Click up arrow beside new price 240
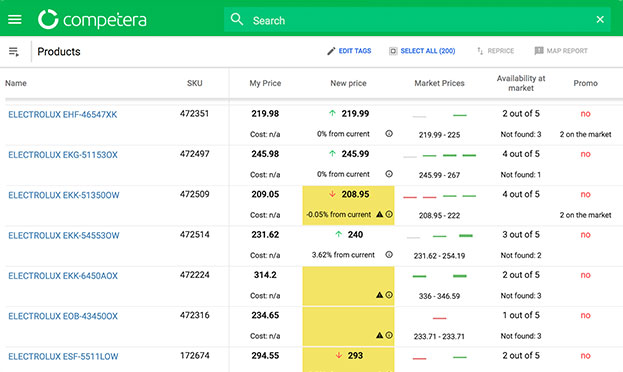 click(x=338, y=234)
